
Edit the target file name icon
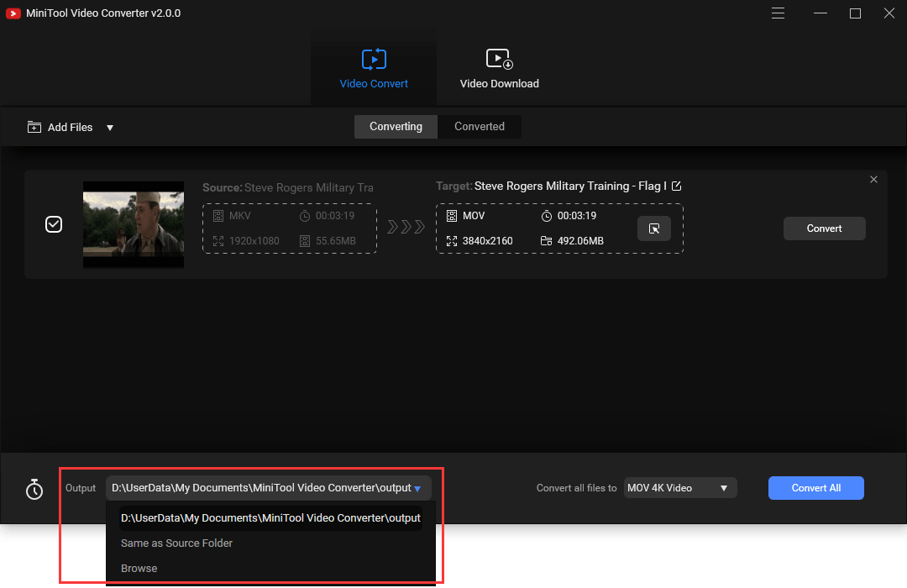pos(676,186)
